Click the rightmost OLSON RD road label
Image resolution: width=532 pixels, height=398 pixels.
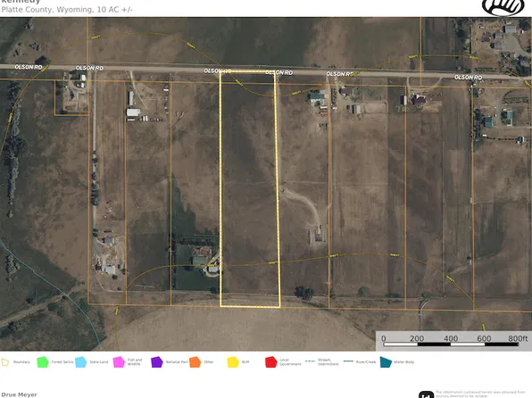pos(469,78)
